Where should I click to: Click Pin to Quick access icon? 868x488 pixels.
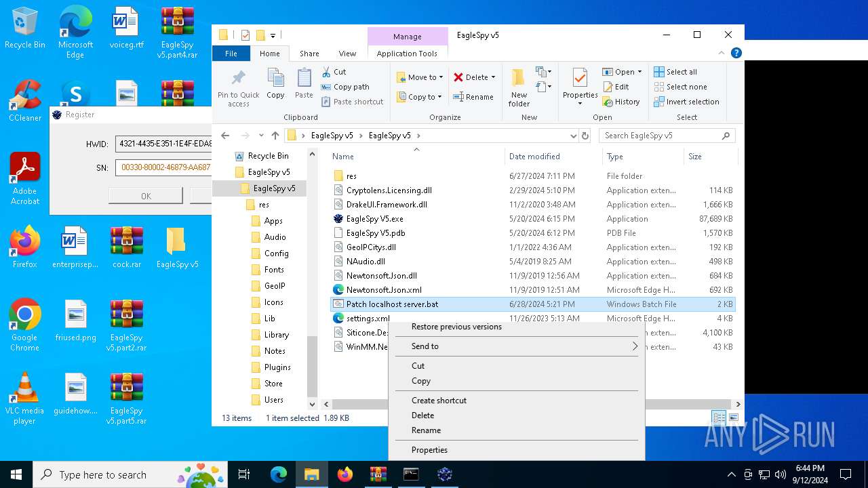(238, 87)
